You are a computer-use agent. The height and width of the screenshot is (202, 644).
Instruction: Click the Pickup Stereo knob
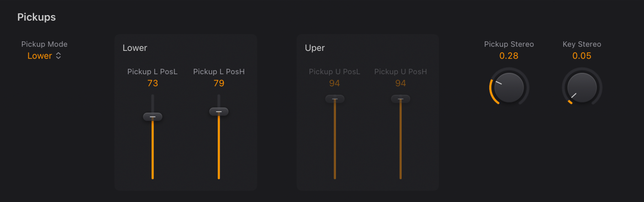[x=509, y=87]
